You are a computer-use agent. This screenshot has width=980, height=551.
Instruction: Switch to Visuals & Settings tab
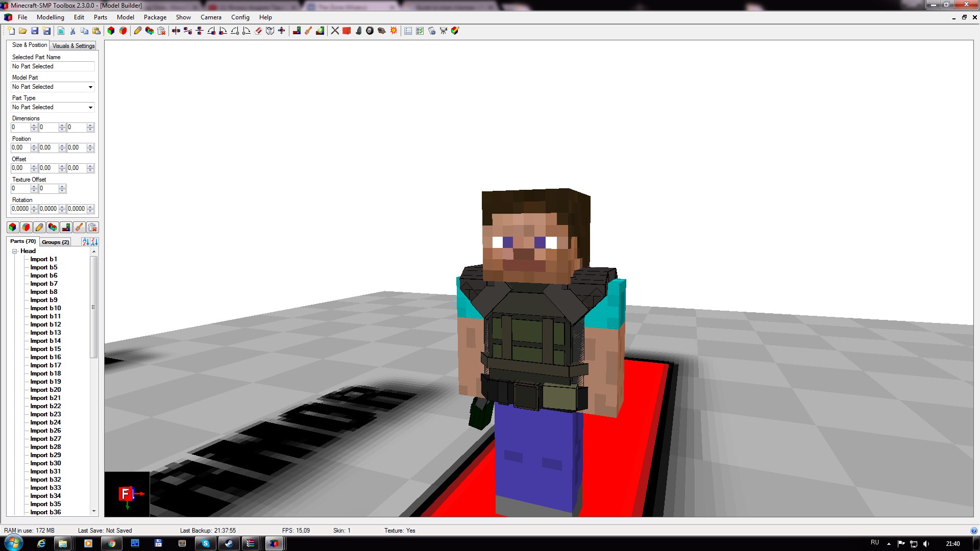[x=73, y=45]
